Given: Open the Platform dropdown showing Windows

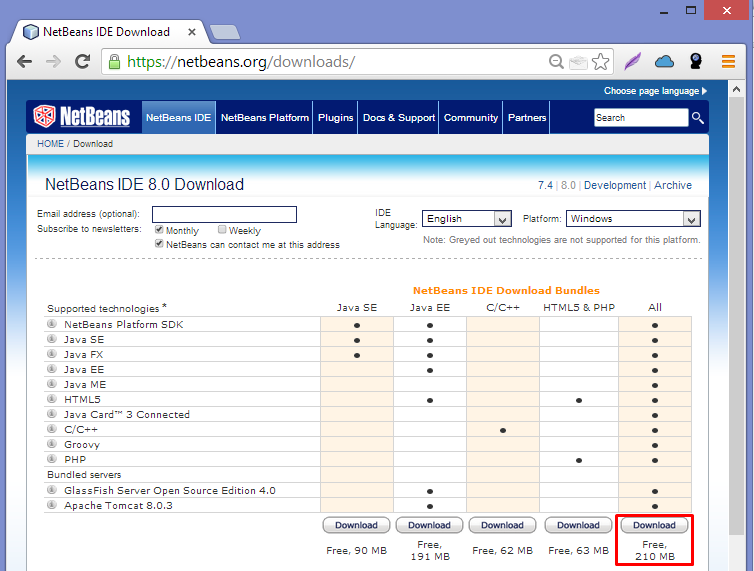Looking at the screenshot, I should [x=633, y=219].
